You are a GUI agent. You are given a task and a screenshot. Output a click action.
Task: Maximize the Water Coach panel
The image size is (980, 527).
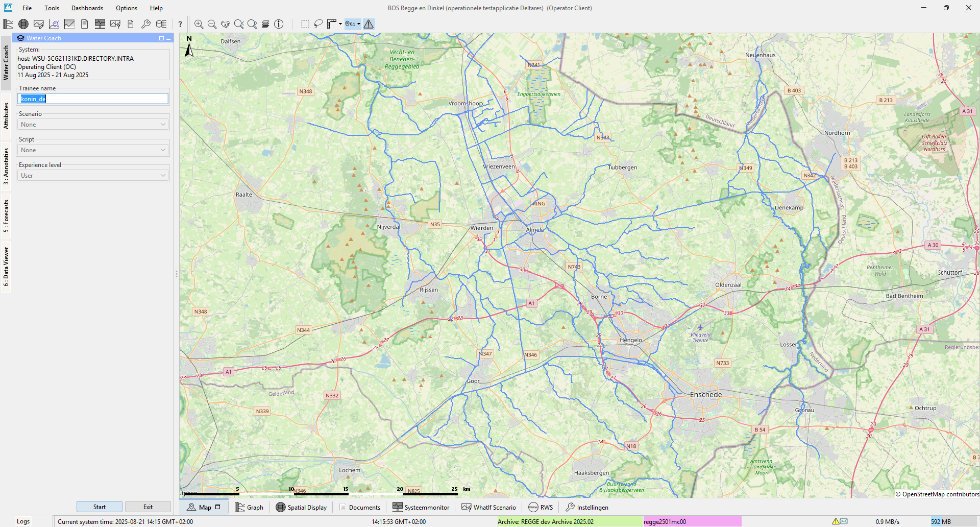(161, 38)
